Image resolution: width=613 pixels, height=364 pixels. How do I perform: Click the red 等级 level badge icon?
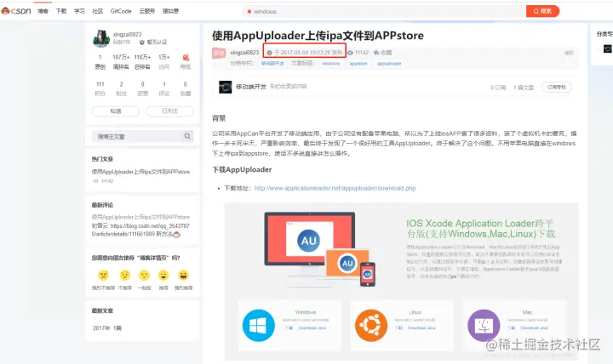point(186,58)
